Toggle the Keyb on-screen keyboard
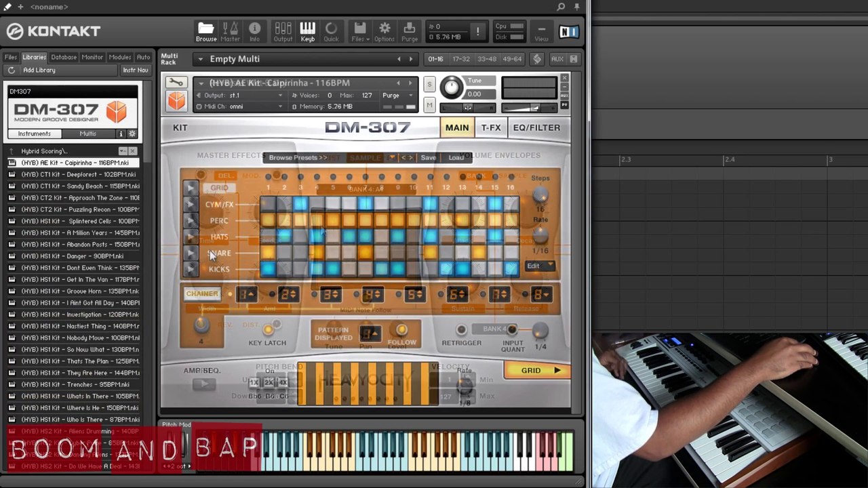 tap(307, 31)
